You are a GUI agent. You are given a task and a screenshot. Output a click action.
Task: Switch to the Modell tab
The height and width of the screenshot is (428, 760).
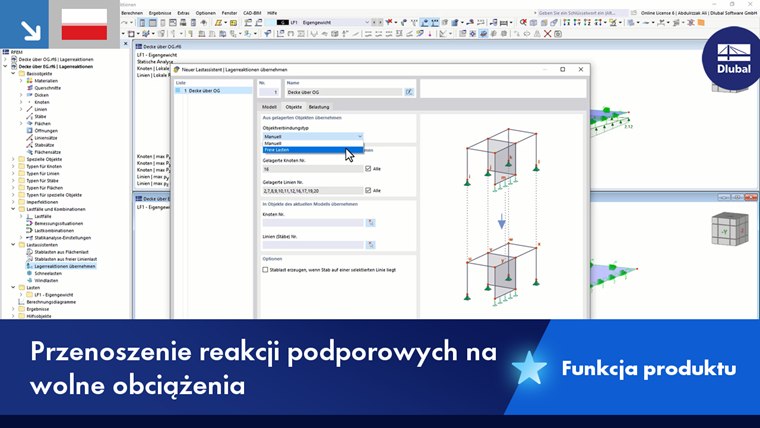269,107
